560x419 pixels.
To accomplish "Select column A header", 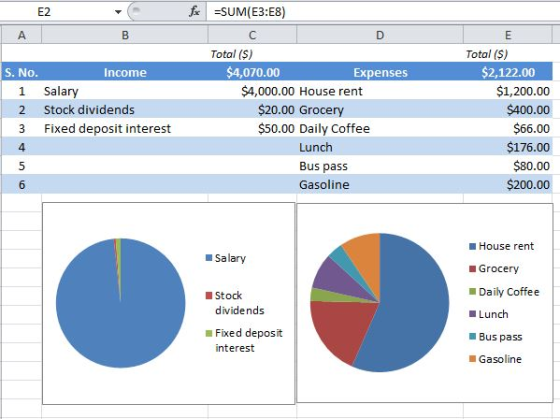I will click(x=22, y=35).
